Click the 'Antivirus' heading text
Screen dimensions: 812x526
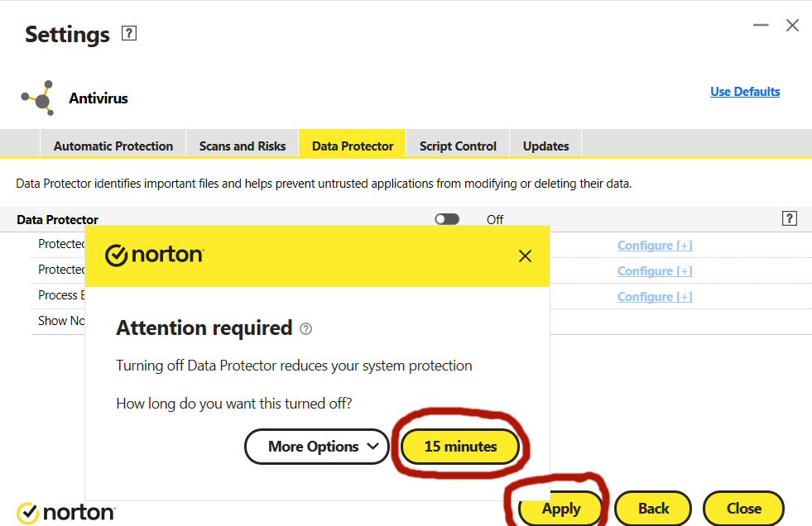click(98, 98)
